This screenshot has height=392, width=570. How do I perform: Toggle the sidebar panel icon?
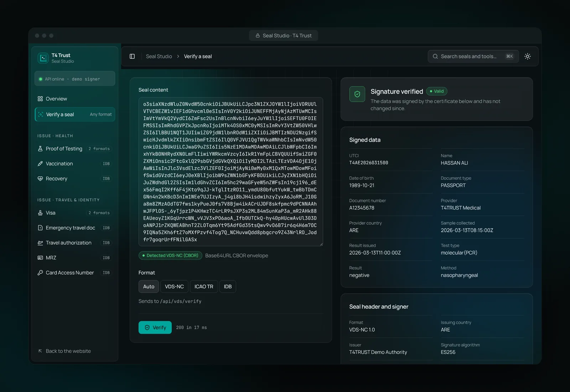coord(132,56)
